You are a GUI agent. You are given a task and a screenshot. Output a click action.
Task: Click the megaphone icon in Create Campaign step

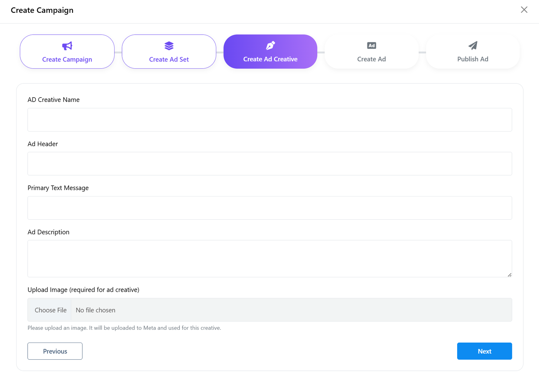pos(67,46)
